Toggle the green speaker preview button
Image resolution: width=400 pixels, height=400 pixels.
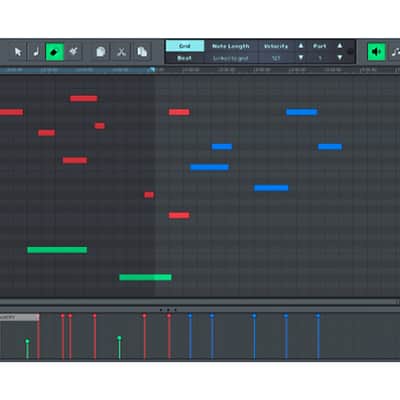coord(376,52)
